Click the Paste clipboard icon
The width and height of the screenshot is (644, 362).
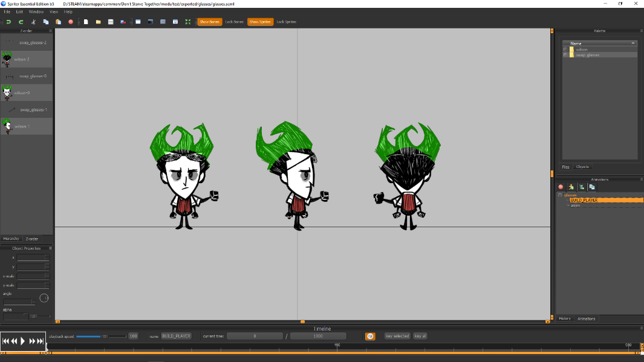point(58,22)
